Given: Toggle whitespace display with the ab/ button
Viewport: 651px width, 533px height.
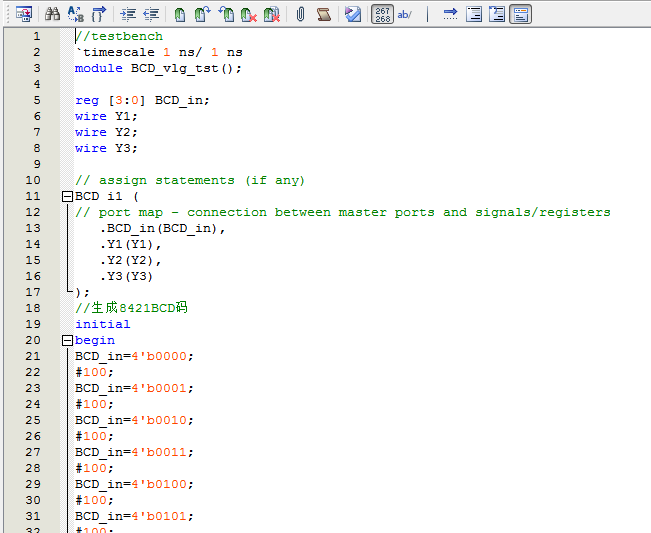Looking at the screenshot, I should 405,14.
